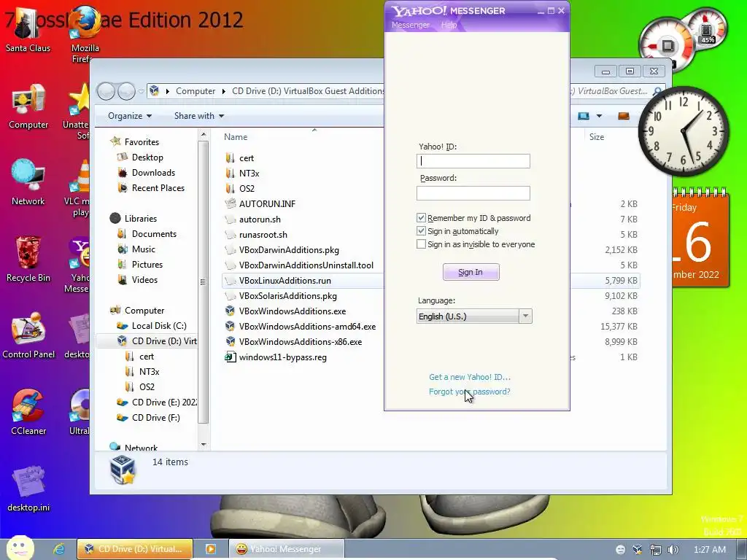Open the recent locations dropdown arrow beside Forward
The height and width of the screenshot is (560, 747).
[x=141, y=91]
